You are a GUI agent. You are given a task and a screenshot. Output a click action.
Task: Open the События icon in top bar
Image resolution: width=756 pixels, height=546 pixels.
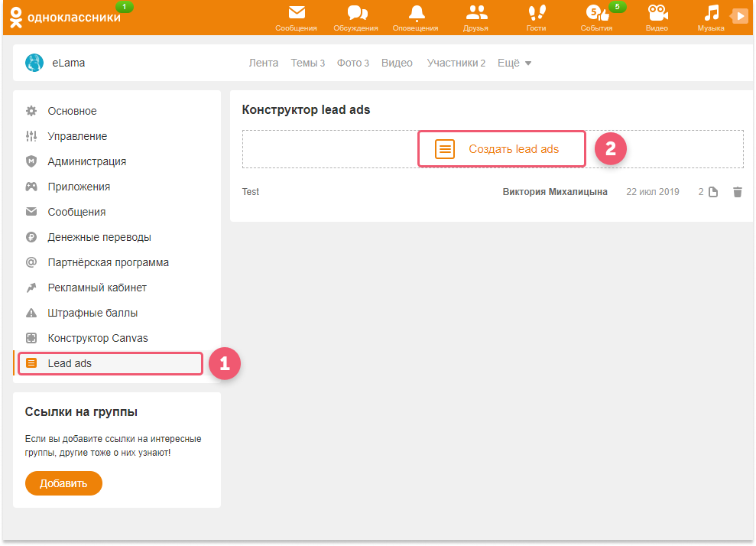[595, 13]
